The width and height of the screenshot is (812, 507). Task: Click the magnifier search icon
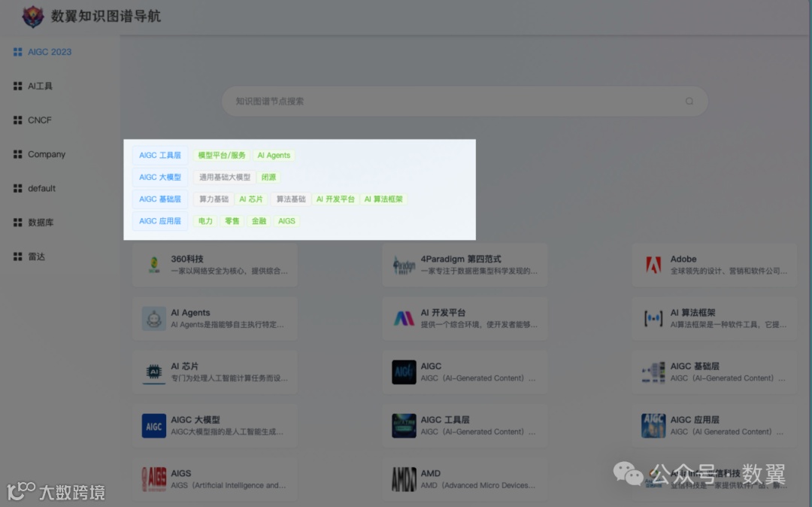click(689, 102)
